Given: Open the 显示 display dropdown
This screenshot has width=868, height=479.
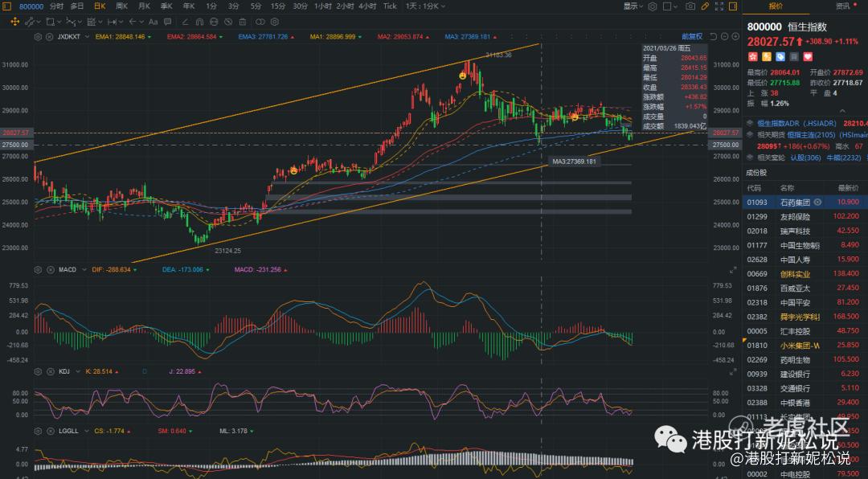Looking at the screenshot, I should click(633, 6).
